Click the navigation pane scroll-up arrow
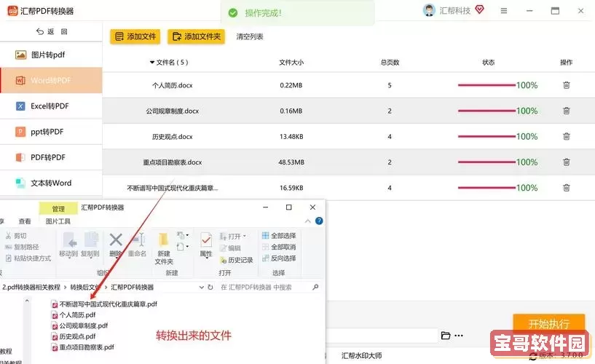This screenshot has height=364, width=595. coord(27,301)
